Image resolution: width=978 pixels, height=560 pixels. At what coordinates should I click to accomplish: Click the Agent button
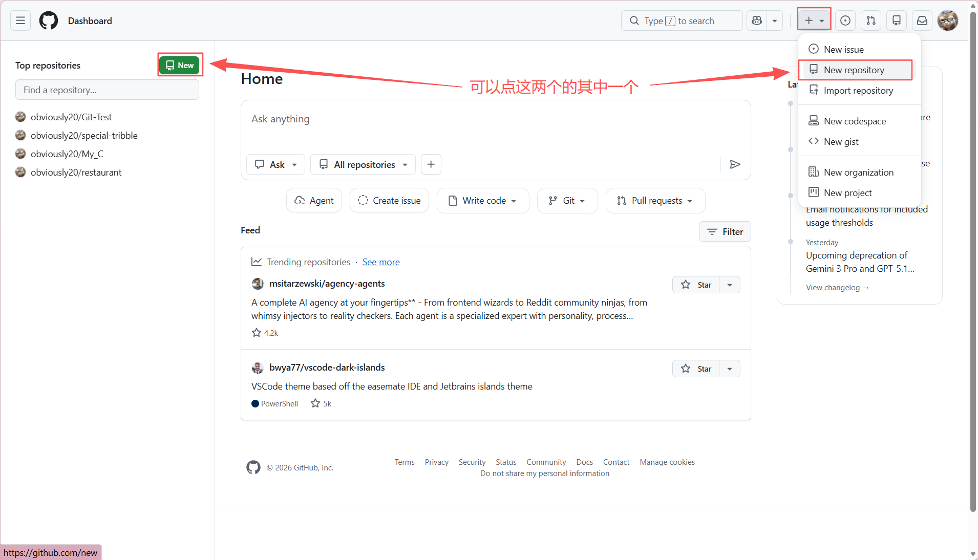pos(314,201)
